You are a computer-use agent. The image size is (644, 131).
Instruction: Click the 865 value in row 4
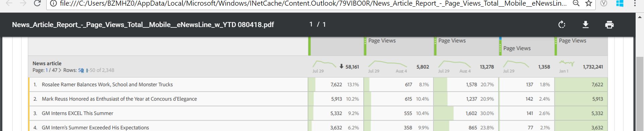pyautogui.click(x=473, y=128)
